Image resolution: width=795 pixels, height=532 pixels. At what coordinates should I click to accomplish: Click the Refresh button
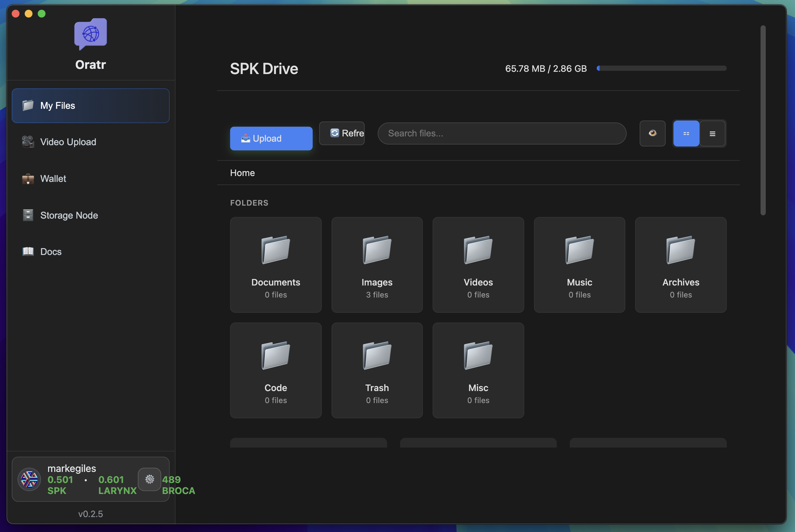342,133
